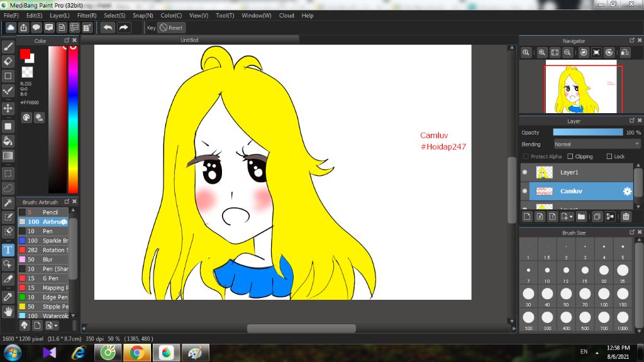Select the G Pen brush
The height and width of the screenshot is (362, 644).
(43, 278)
